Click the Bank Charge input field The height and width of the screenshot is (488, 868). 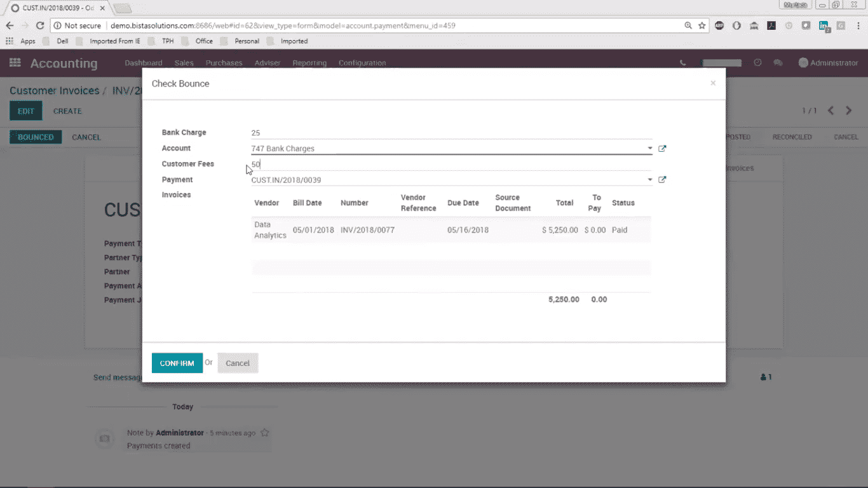[x=451, y=133]
